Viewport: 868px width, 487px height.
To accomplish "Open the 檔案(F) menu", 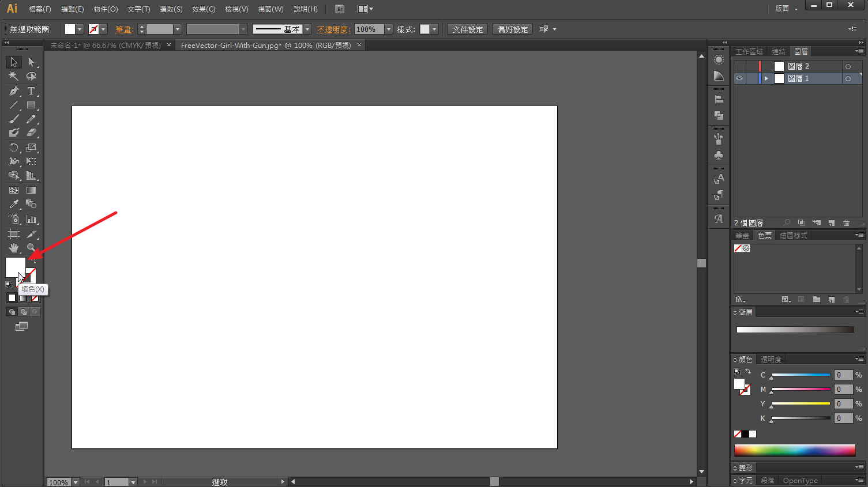I will click(x=40, y=9).
